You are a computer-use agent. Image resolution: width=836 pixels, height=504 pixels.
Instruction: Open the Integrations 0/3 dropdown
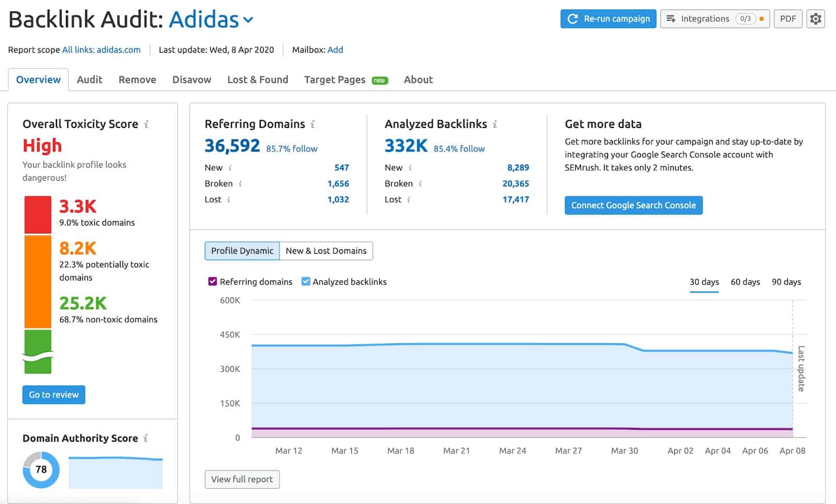715,19
